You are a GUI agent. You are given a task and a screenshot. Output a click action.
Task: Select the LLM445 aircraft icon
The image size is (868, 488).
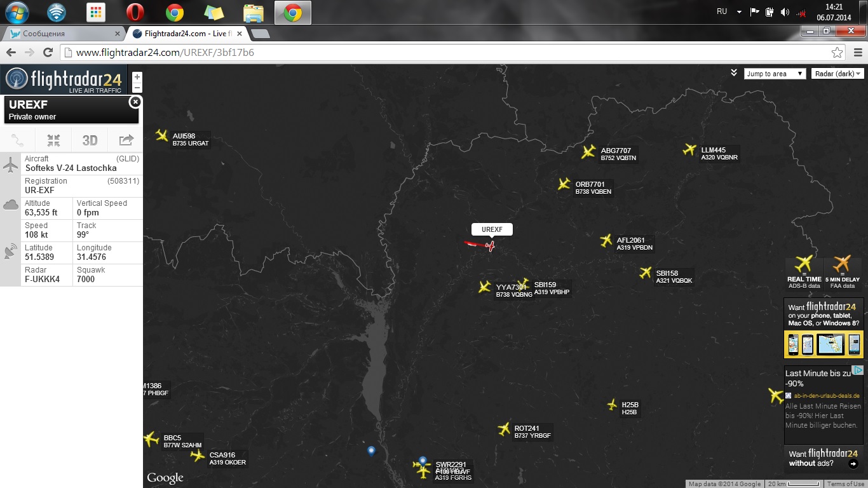(689, 150)
